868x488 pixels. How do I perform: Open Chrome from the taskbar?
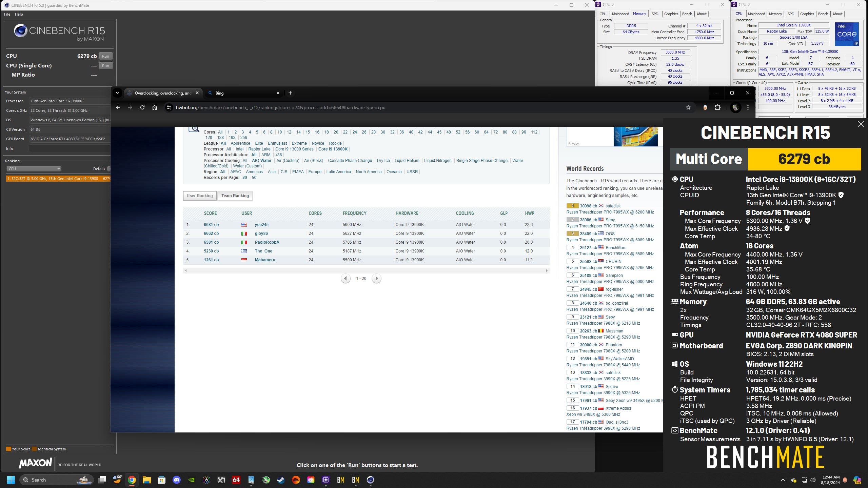coord(132,480)
